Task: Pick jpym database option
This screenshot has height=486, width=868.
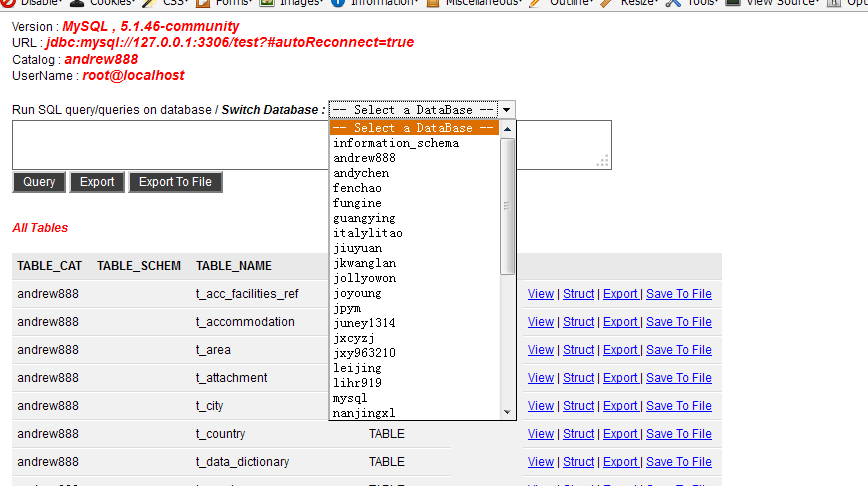Action: (414, 308)
